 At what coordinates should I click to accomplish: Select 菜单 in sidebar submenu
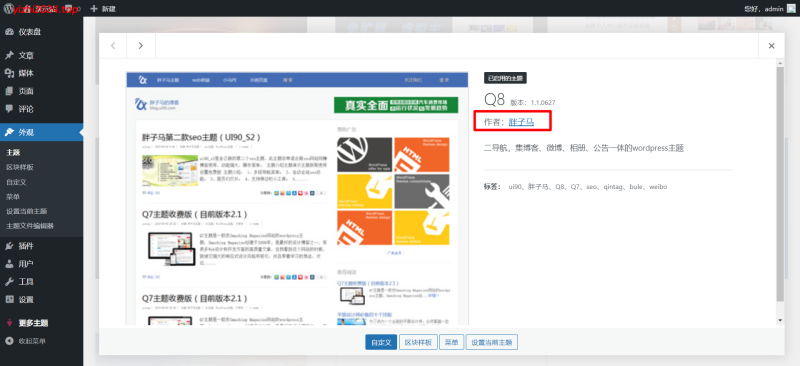(13, 197)
